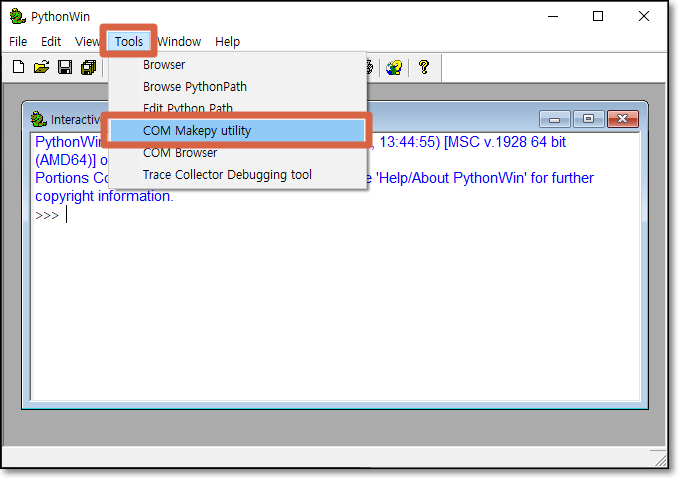Click the 'copyright information.' text line
This screenshot has width=678, height=478.
[x=104, y=196]
